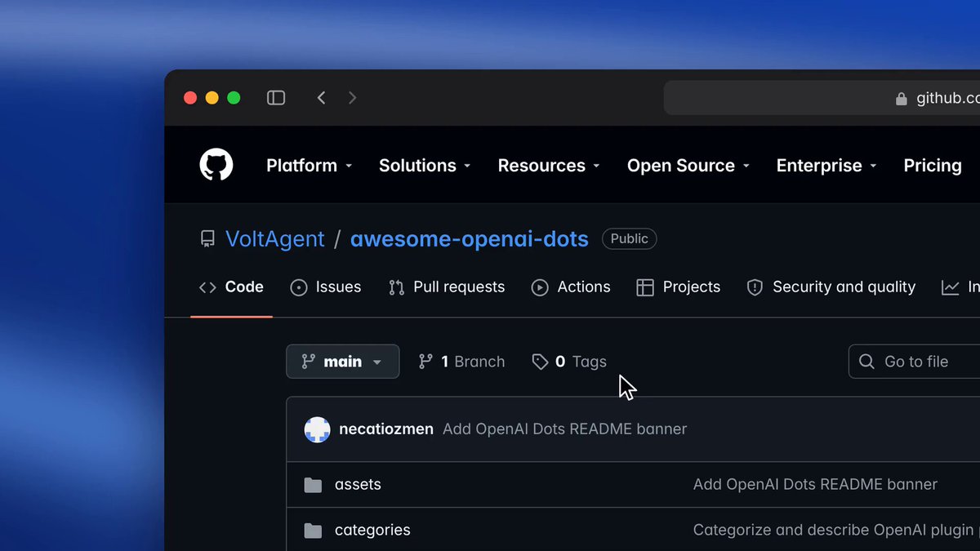980x551 pixels.
Task: Open the Projects tab
Action: click(679, 287)
